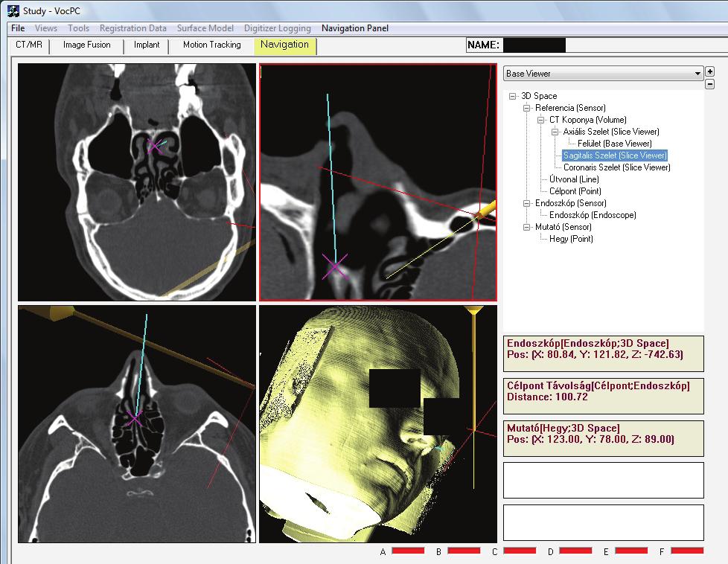This screenshot has height=564, width=728.
Task: Collapse the 3D Space tree node
Action: coord(513,96)
